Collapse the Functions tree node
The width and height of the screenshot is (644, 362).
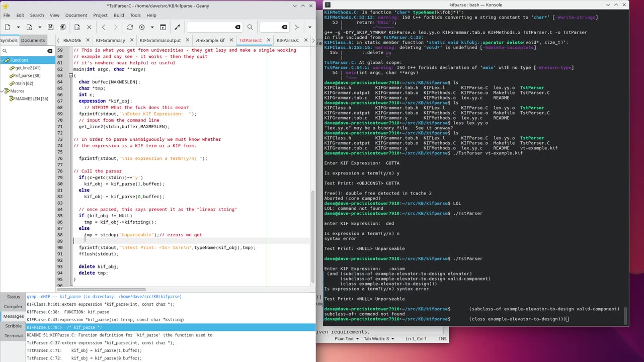(3, 60)
